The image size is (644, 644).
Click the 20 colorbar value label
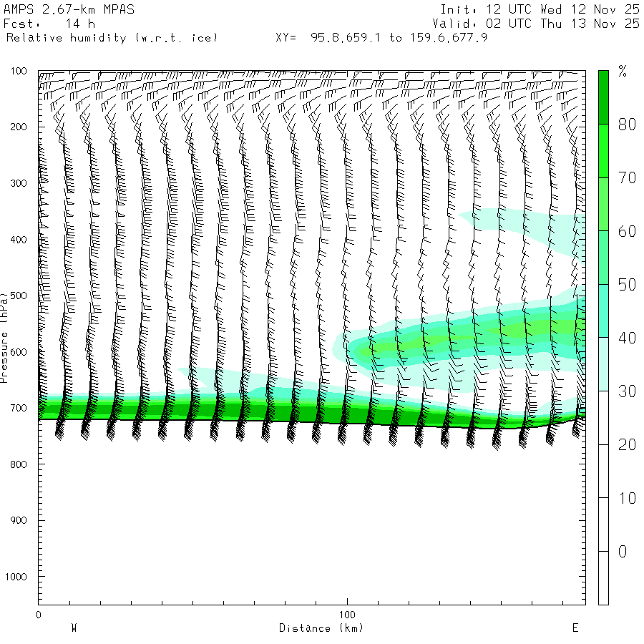pyautogui.click(x=627, y=444)
